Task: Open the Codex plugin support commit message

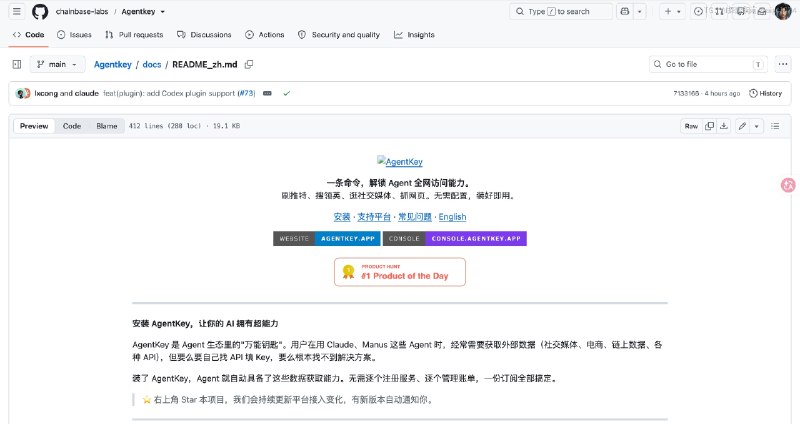Action: point(169,93)
